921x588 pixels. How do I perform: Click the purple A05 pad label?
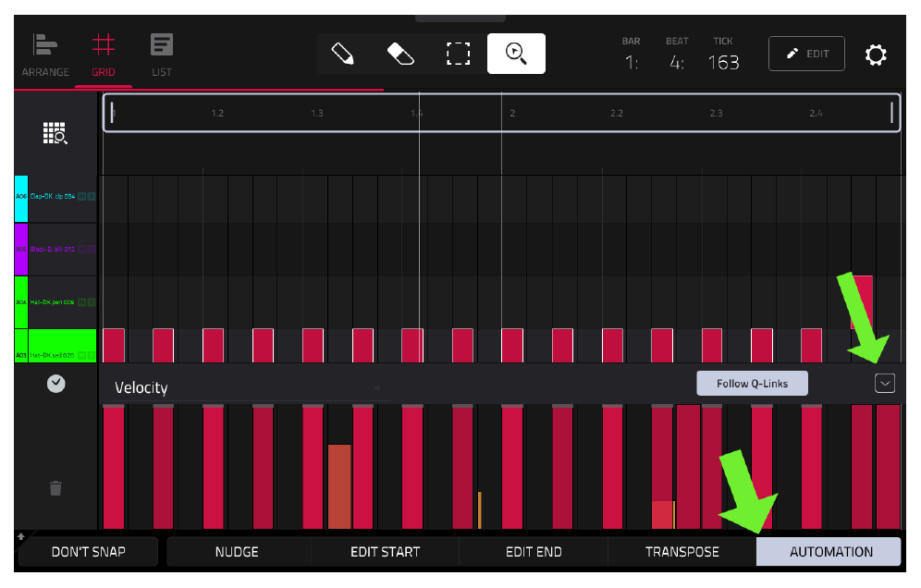point(21,249)
